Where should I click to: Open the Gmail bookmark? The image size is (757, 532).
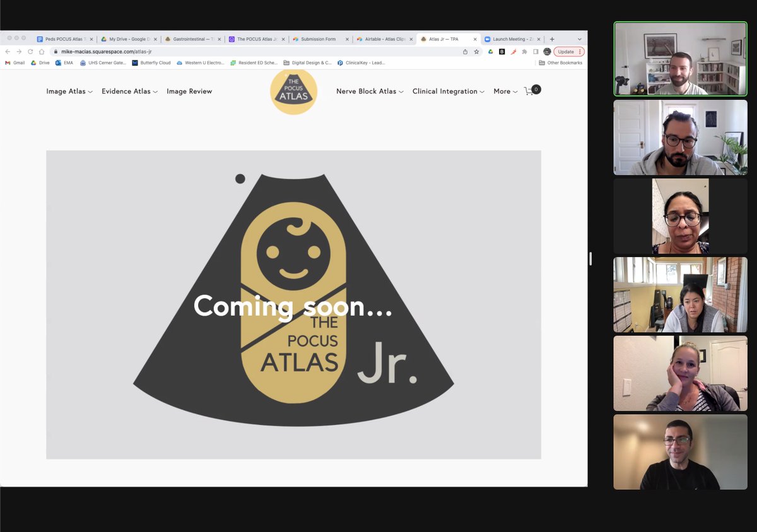pos(15,63)
